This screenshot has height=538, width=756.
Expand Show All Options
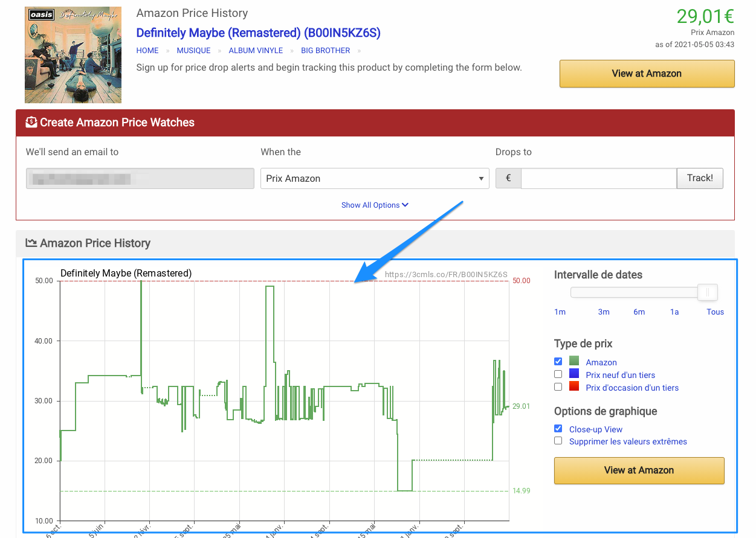[x=375, y=205]
